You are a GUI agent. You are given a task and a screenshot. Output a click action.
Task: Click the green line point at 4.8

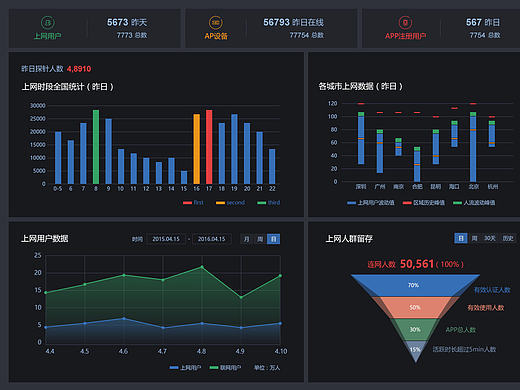click(x=202, y=267)
